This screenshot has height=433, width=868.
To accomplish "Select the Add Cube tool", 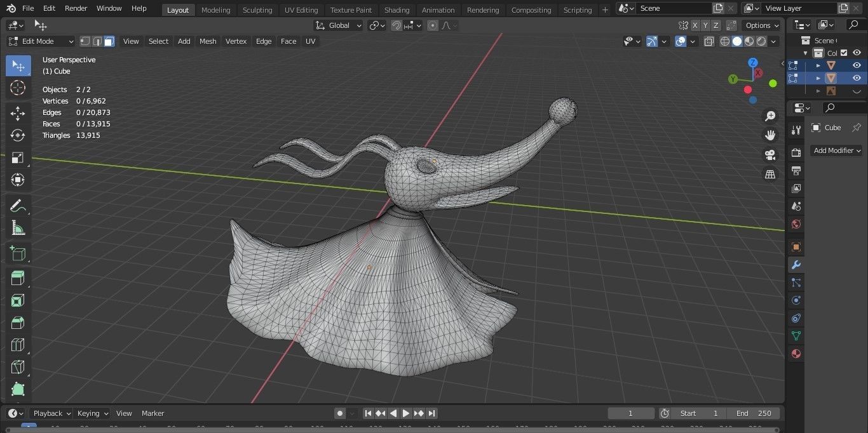I will click(x=18, y=254).
